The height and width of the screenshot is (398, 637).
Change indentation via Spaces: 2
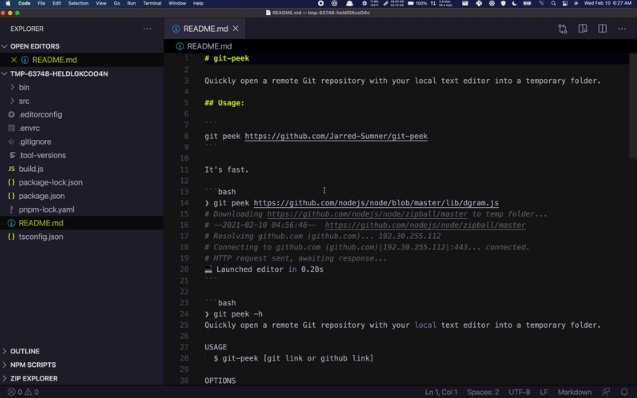pyautogui.click(x=483, y=392)
